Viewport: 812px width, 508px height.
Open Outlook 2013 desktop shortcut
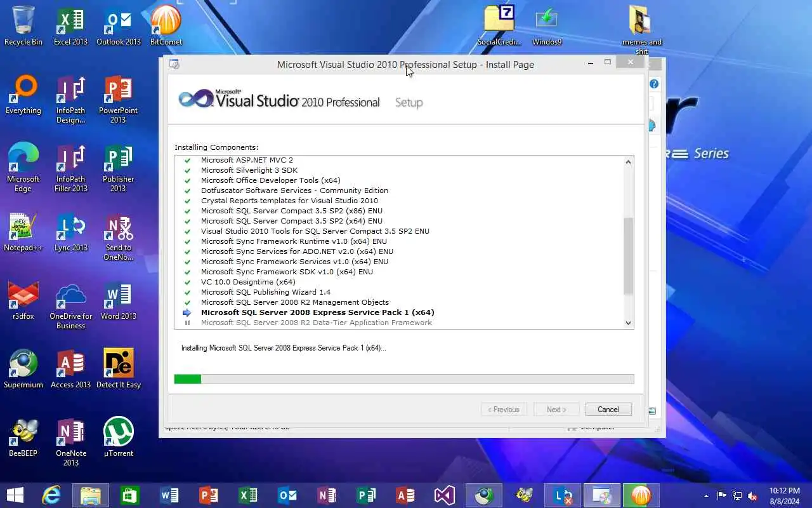(x=118, y=25)
